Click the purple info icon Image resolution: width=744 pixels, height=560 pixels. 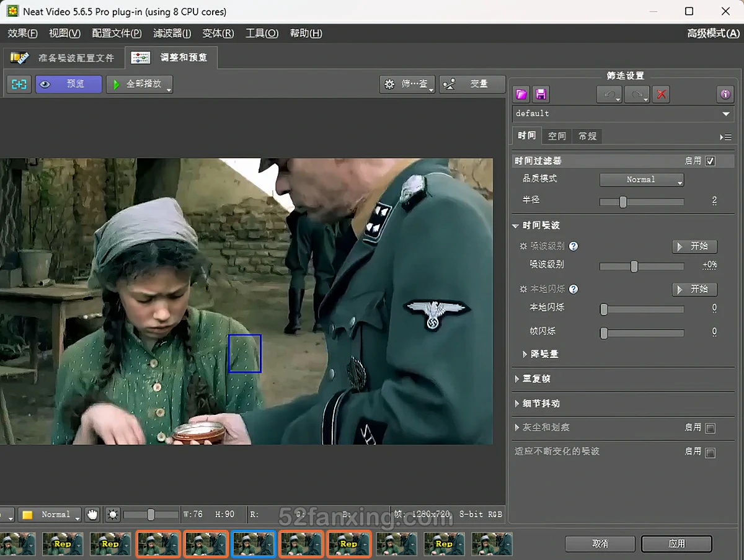pyautogui.click(x=725, y=94)
